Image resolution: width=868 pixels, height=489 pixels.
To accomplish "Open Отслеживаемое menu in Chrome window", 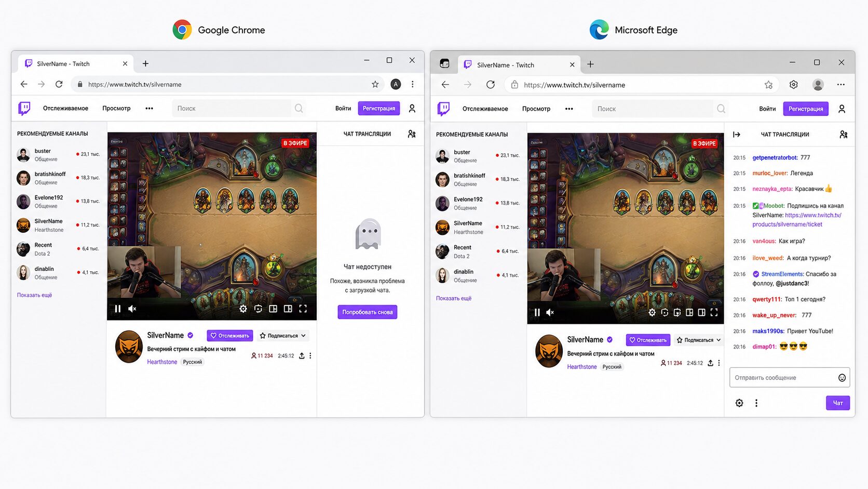I will (65, 108).
